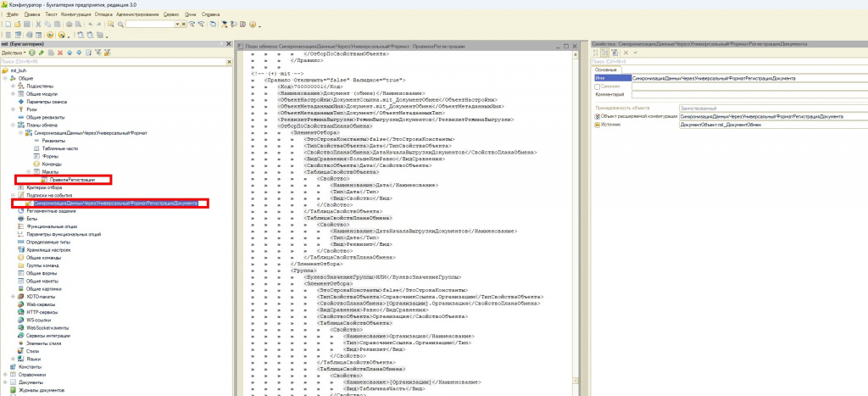Viewport: 868px width, 396px height.
Task: Open the Действия dropdown in tree panel
Action: 14,53
